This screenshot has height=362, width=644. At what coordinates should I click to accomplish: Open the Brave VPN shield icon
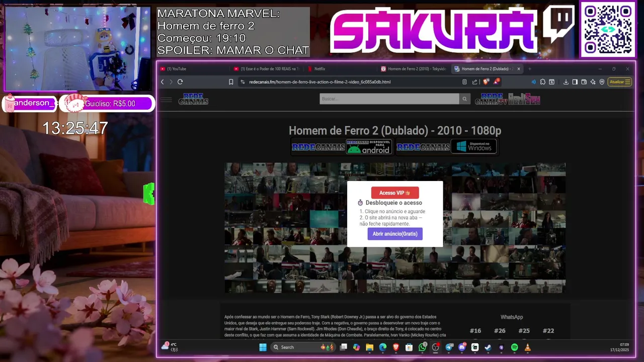(x=602, y=82)
